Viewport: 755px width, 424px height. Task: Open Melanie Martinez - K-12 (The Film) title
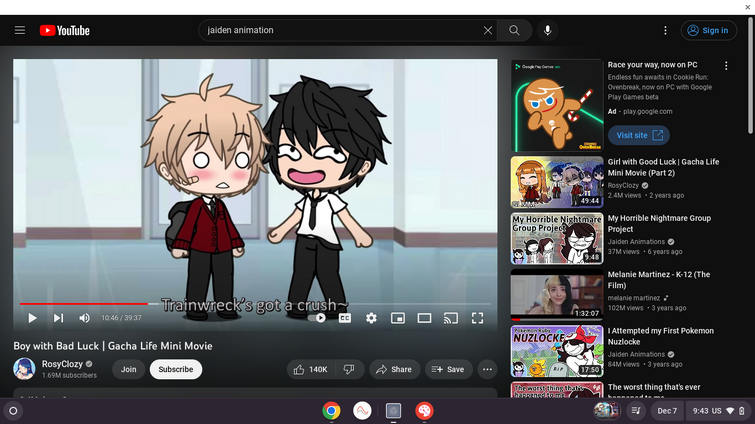coord(659,280)
